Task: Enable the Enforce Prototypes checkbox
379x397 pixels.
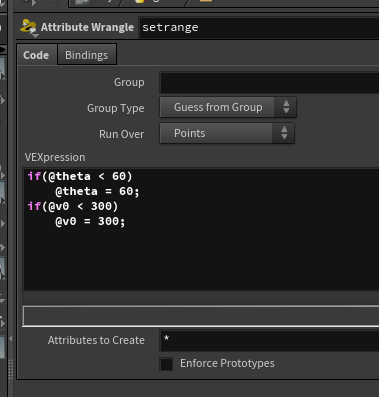Action: point(166,364)
